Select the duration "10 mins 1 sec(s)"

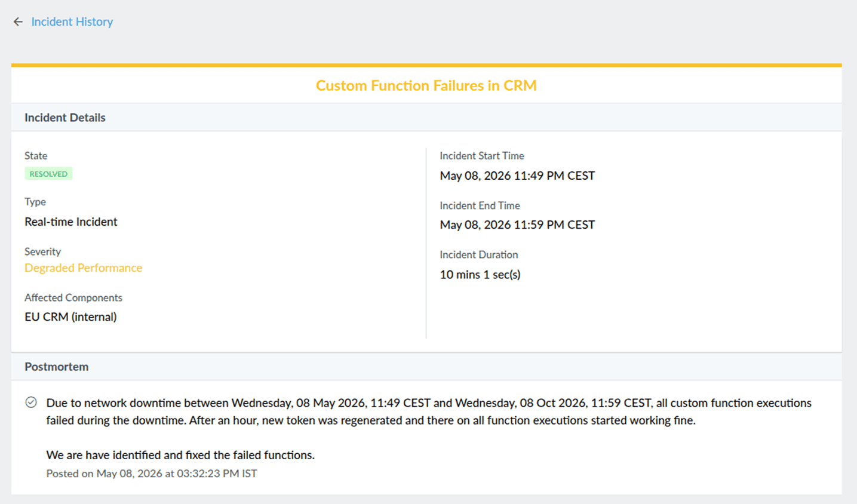480,274
